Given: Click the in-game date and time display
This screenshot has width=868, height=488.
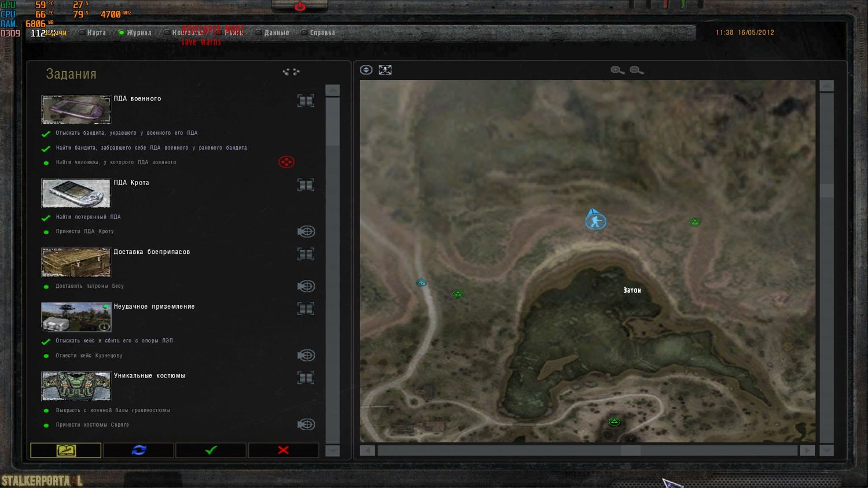Looking at the screenshot, I should [745, 33].
